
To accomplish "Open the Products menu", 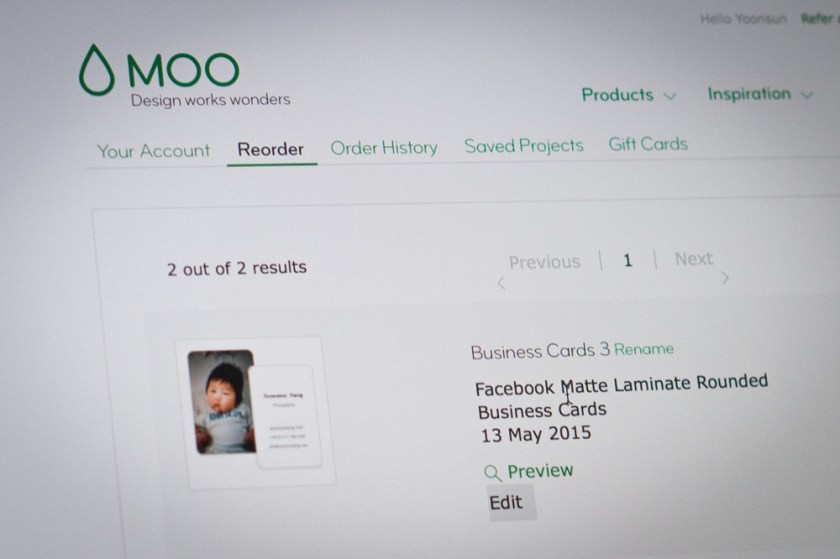I will click(617, 95).
